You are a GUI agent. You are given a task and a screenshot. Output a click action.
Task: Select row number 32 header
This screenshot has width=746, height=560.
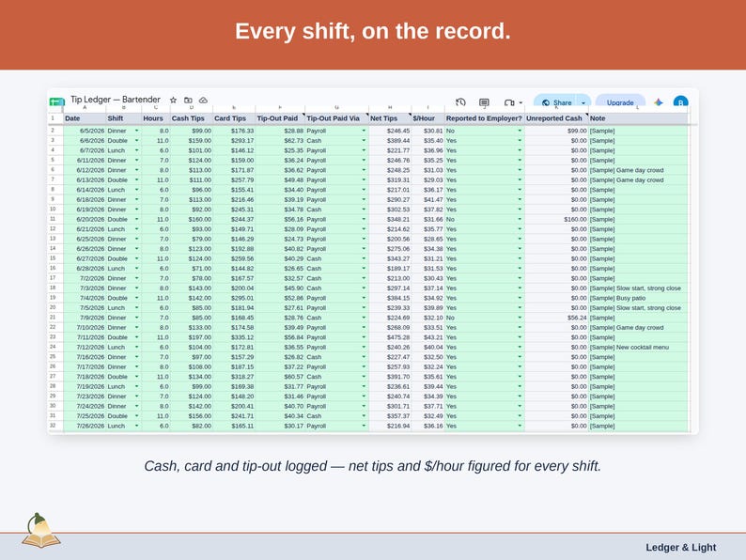(54, 426)
